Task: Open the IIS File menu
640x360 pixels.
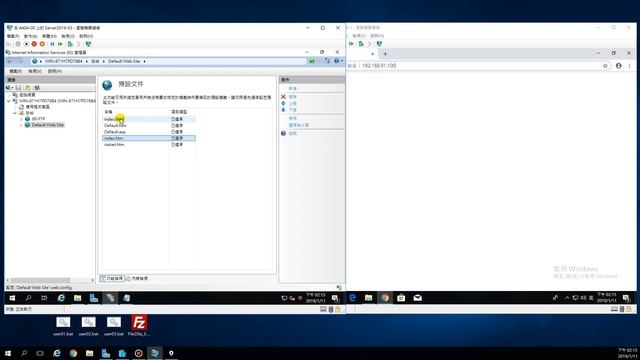Action: tap(16, 71)
